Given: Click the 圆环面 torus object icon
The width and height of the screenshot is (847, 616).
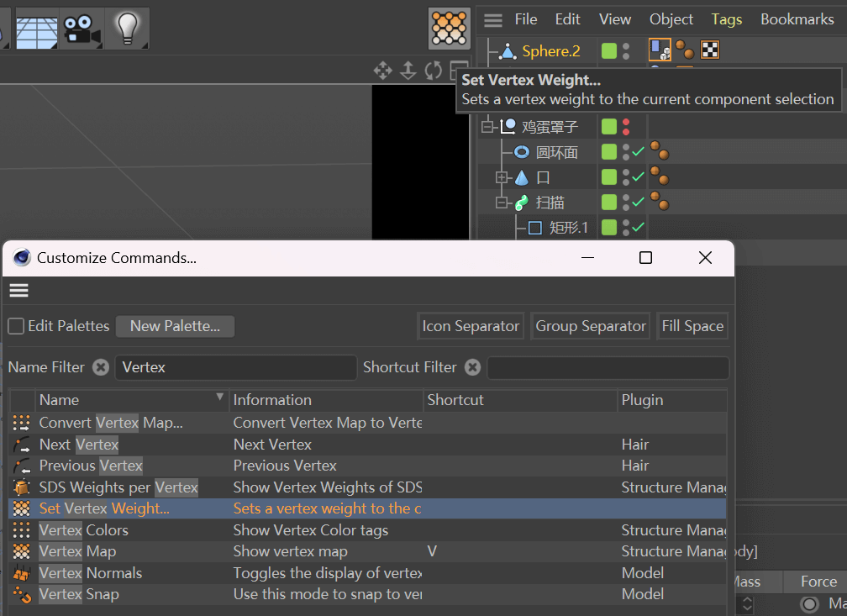Looking at the screenshot, I should (x=521, y=152).
